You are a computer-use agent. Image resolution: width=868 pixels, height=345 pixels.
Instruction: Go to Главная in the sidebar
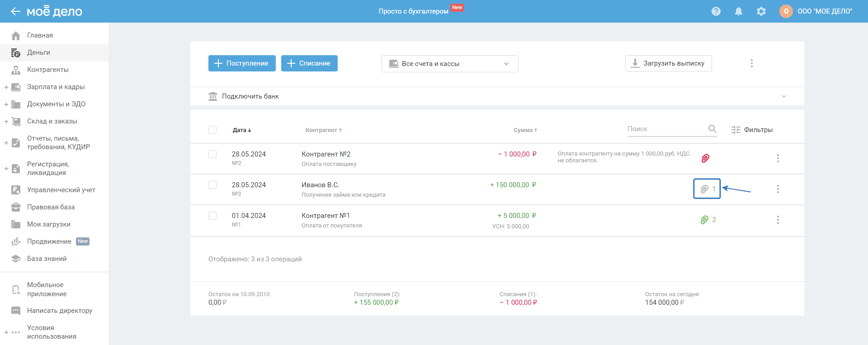(40, 35)
